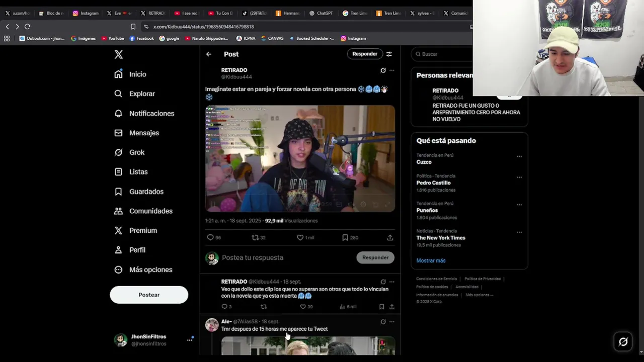Open more options on Ale-'s reply
This screenshot has height=362, width=644.
[x=392, y=322]
